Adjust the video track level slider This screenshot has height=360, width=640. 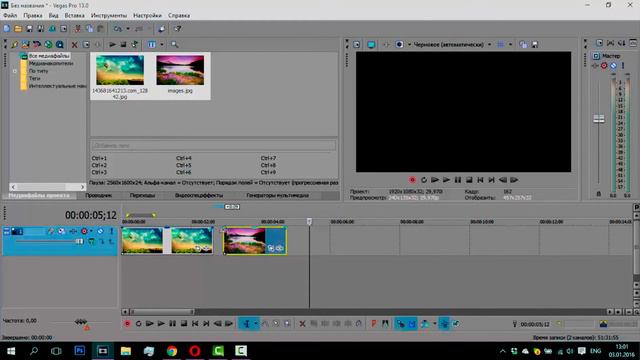coord(79,242)
